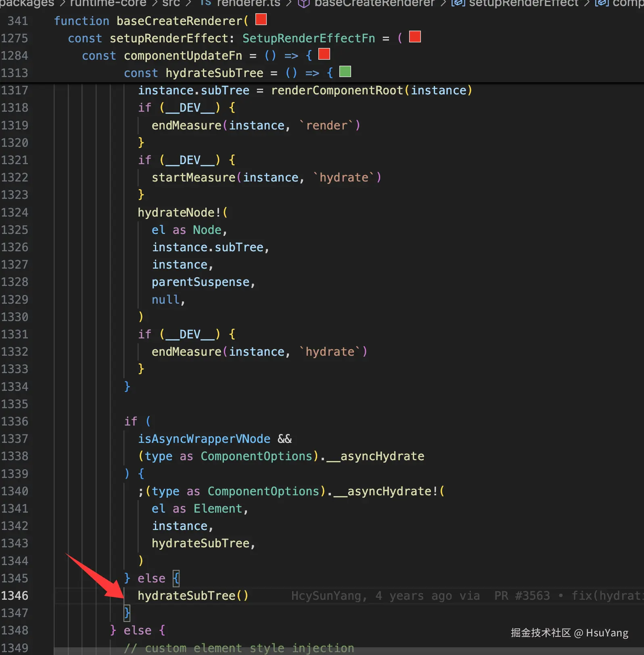This screenshot has width=644, height=655.
Task: Click the setupRenderEffect symbol icon in breadcrumbs
Action: [x=458, y=3]
